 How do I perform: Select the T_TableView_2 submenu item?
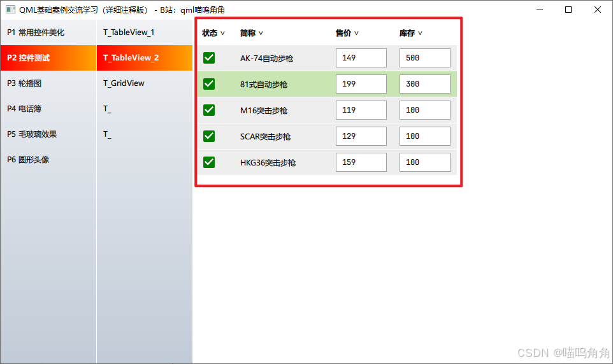click(x=145, y=58)
